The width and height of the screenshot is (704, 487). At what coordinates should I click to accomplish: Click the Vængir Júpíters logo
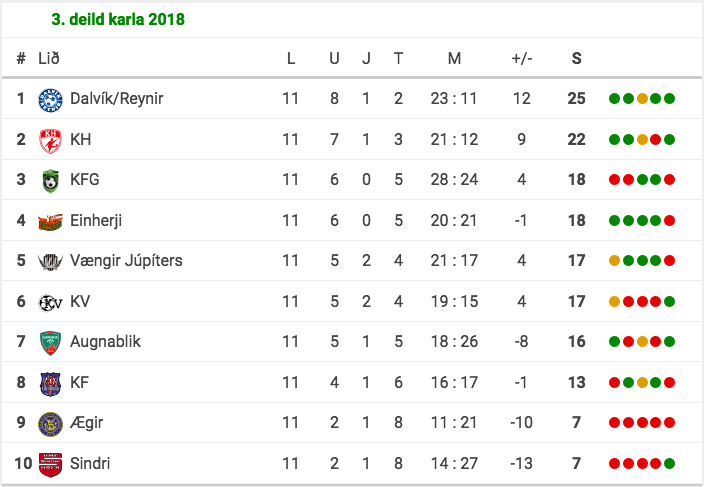pyautogui.click(x=50, y=261)
